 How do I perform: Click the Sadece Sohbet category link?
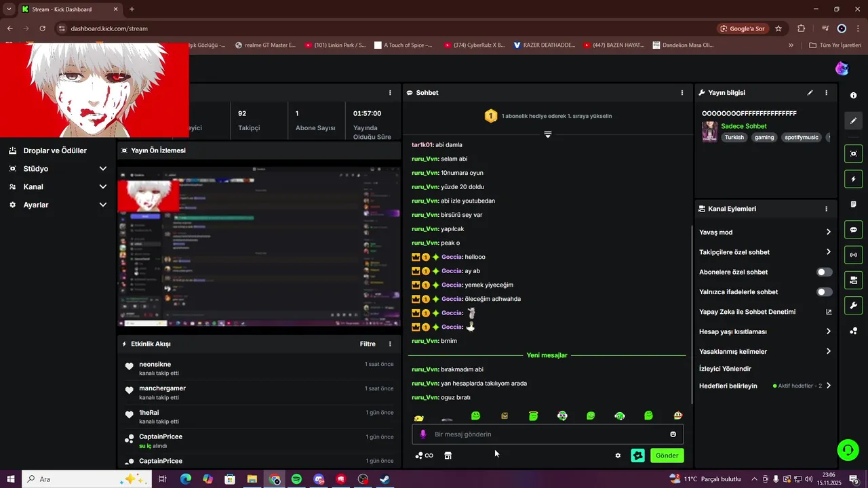click(x=743, y=127)
